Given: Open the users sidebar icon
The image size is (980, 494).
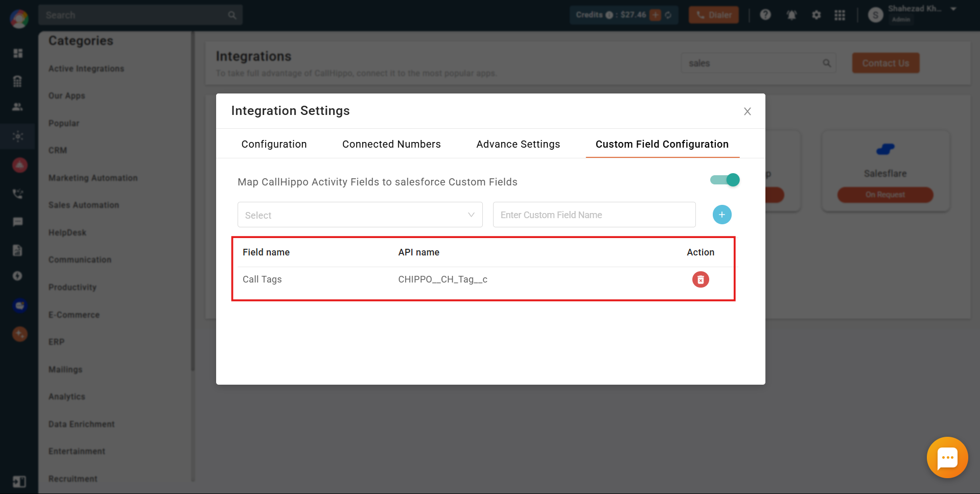Looking at the screenshot, I should [17, 107].
